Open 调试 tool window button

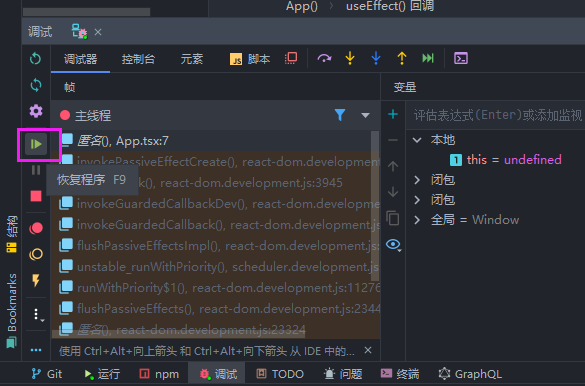pyautogui.click(x=218, y=374)
